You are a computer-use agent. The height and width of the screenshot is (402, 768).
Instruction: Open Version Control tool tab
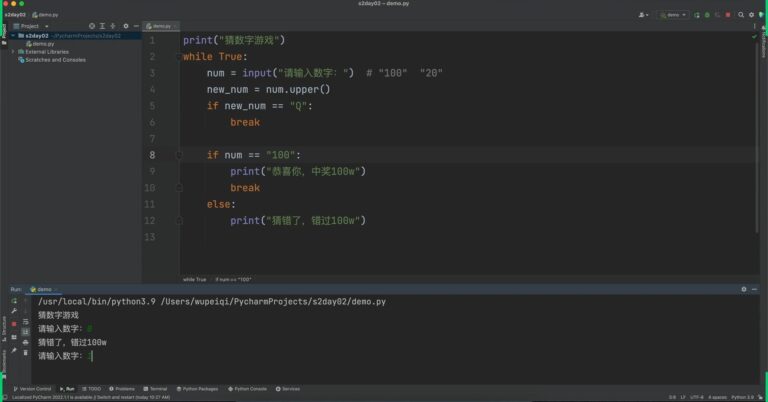32,389
